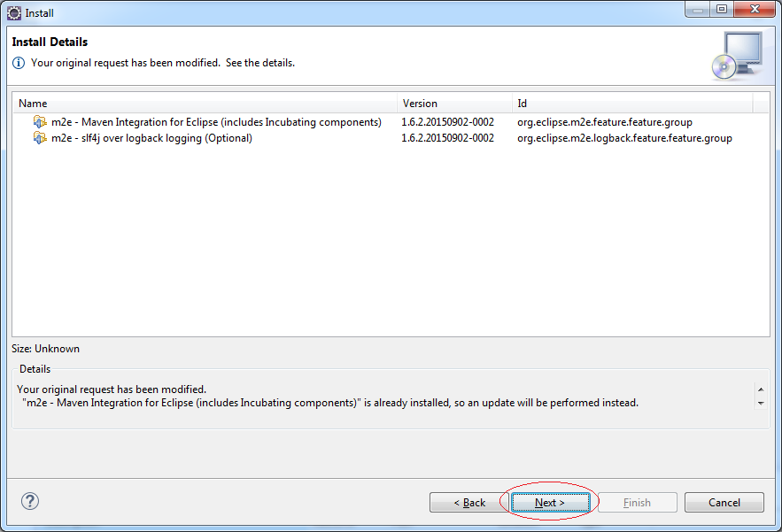The width and height of the screenshot is (782, 532).
Task: Open help with the question mark icon
Action: tap(30, 501)
